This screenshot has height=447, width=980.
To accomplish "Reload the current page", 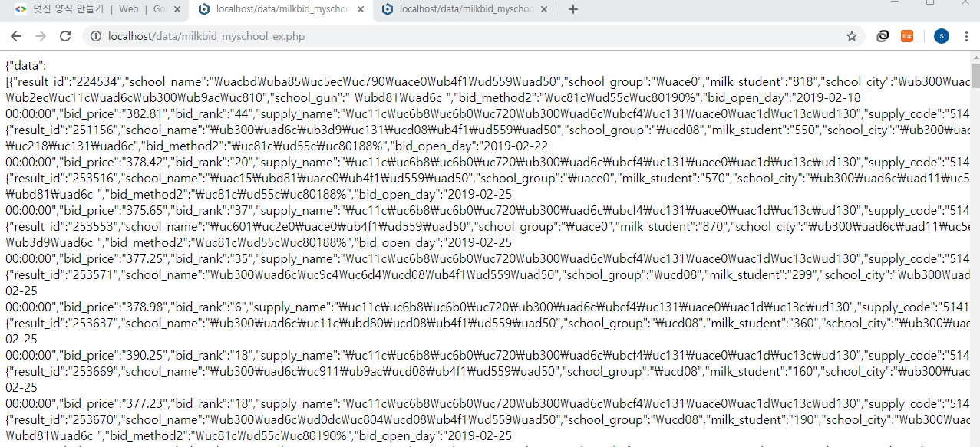I will click(65, 36).
